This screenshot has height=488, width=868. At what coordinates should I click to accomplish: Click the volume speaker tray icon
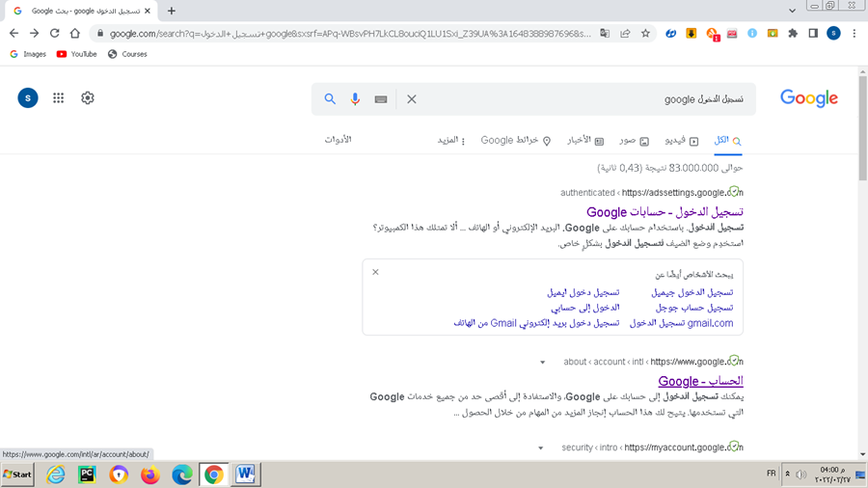[801, 474]
